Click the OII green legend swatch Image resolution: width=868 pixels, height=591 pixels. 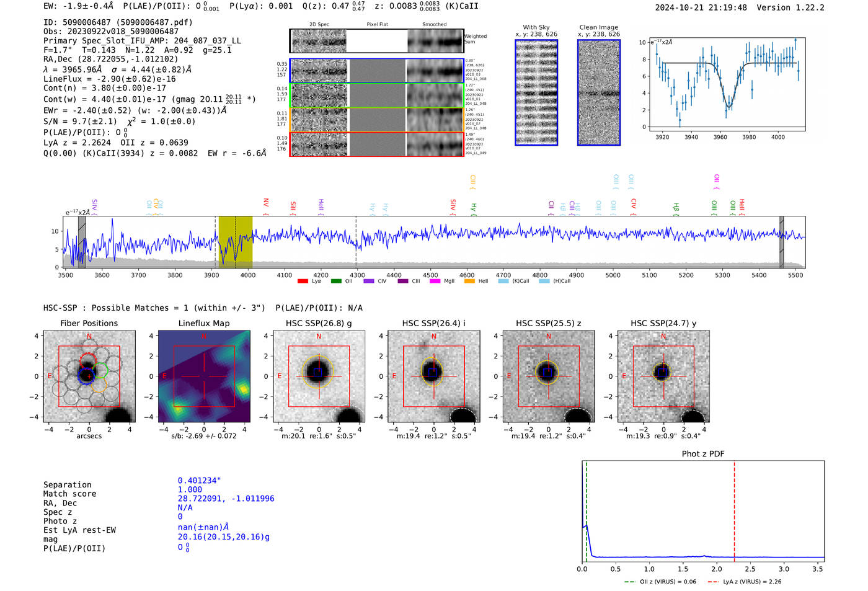(x=336, y=282)
